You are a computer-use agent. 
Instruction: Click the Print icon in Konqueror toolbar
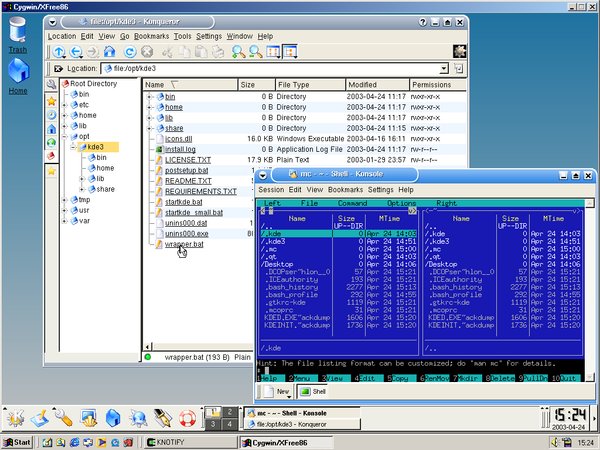[218, 51]
